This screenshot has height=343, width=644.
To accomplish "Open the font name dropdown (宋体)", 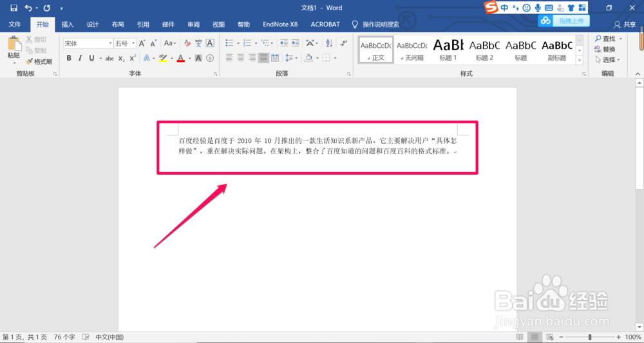I will pyautogui.click(x=110, y=43).
